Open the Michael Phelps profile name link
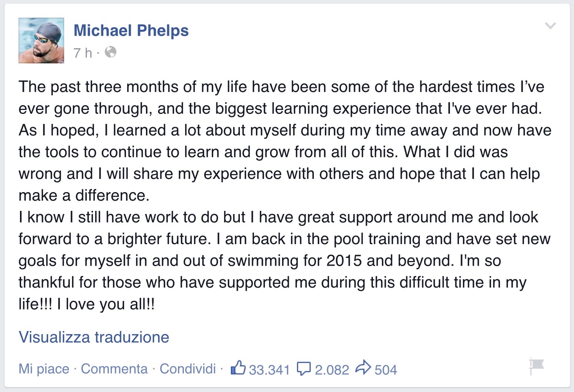Image resolution: width=574 pixels, height=392 pixels. (x=131, y=31)
